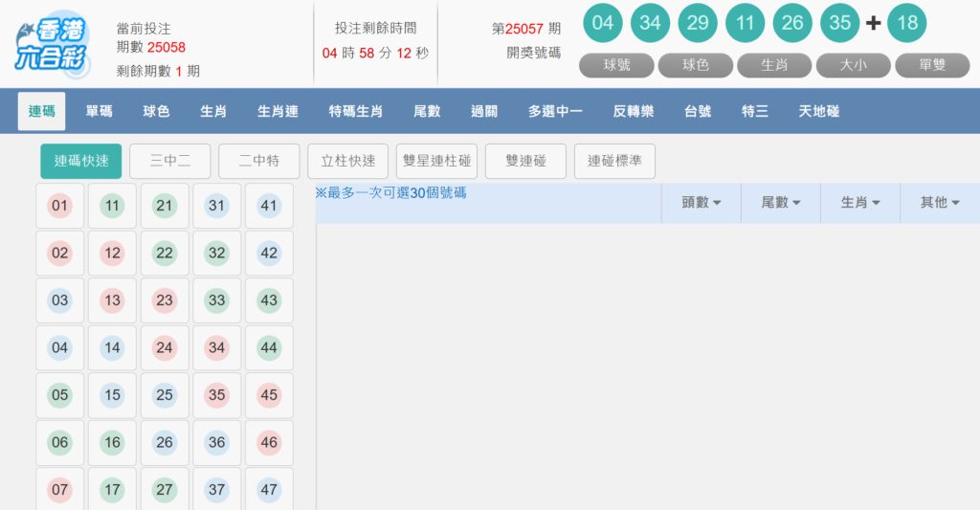Select number ball 03
Viewport: 980px width, 510px height.
pyautogui.click(x=60, y=300)
